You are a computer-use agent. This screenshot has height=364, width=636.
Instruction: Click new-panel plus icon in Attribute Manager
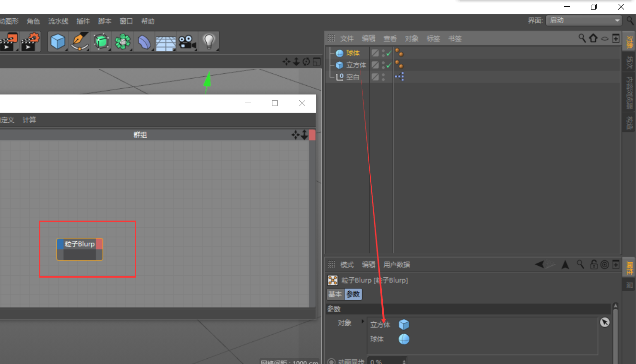coord(615,264)
